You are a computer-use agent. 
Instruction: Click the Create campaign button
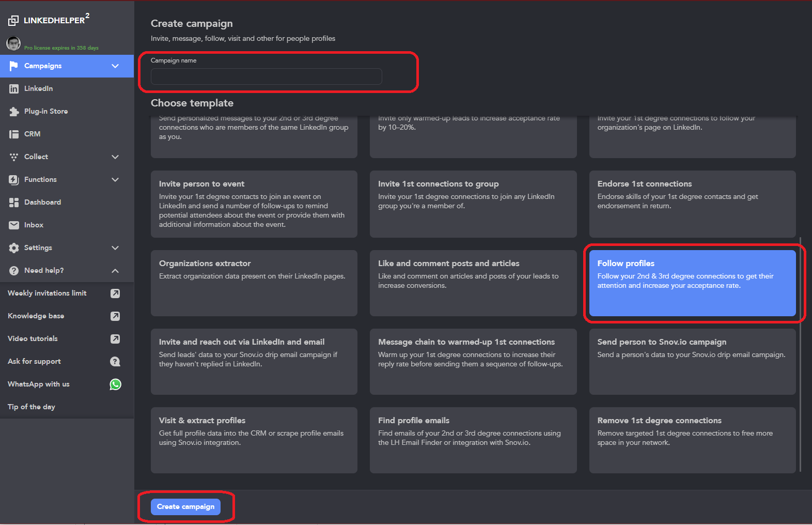click(x=185, y=507)
